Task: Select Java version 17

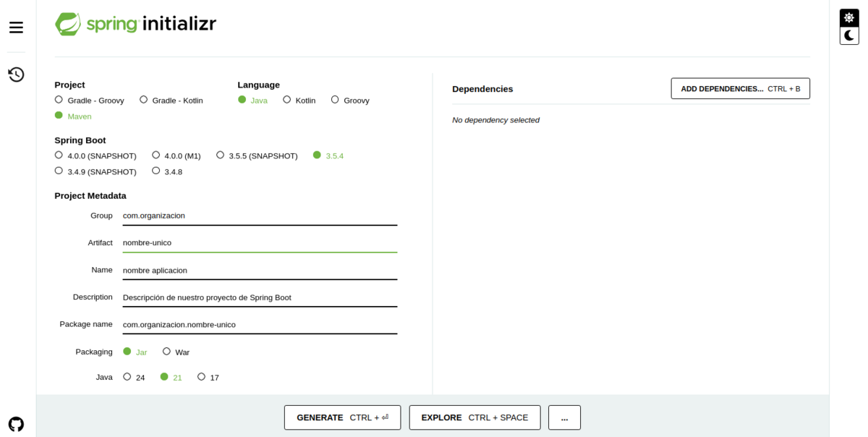Action: [208, 377]
